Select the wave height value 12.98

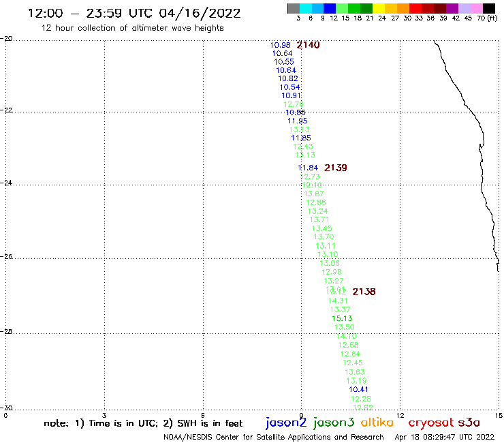pos(332,272)
